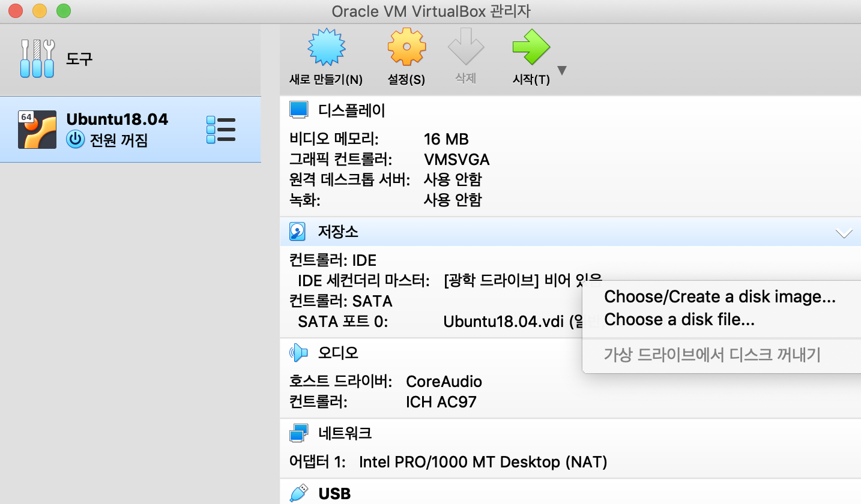
Task: Click the 'IDE 세컨더리 마스터:' label
Action: point(364,280)
